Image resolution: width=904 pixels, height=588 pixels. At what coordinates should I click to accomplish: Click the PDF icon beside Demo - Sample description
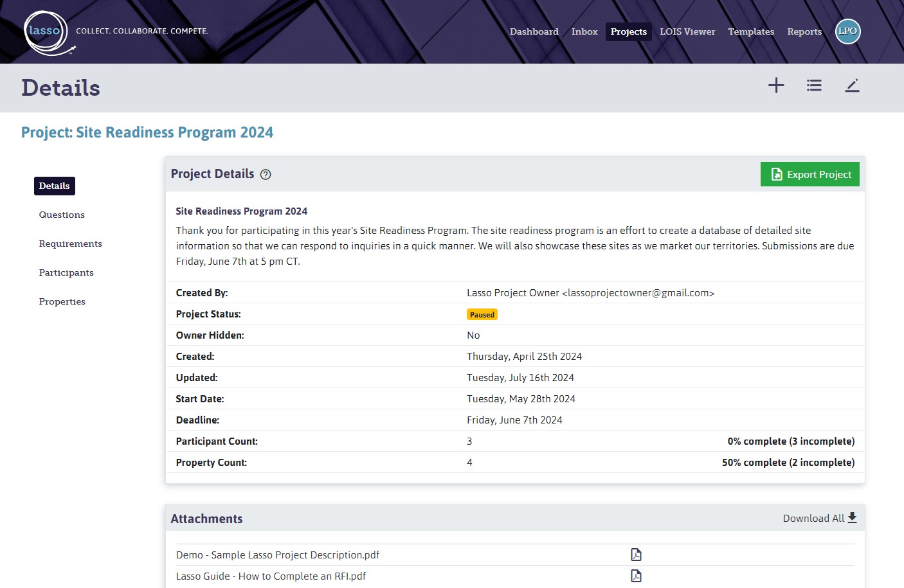point(636,553)
